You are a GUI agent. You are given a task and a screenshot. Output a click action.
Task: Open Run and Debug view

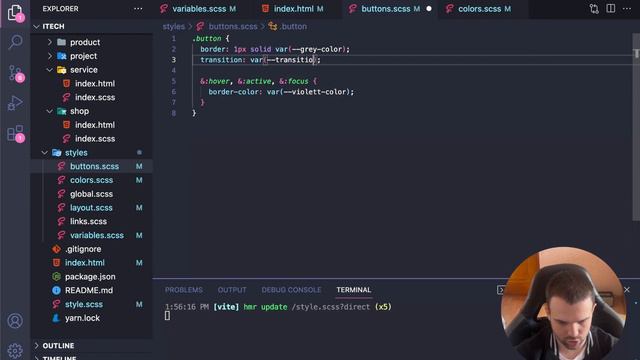[15, 103]
